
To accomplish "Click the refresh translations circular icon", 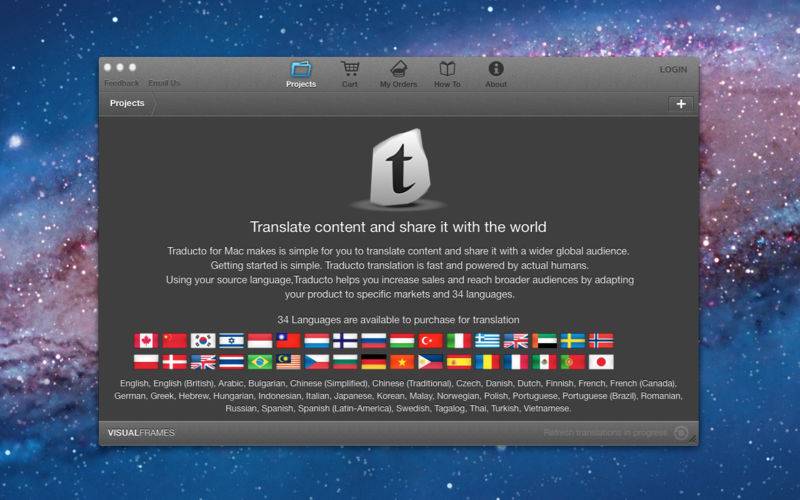I will (681, 433).
